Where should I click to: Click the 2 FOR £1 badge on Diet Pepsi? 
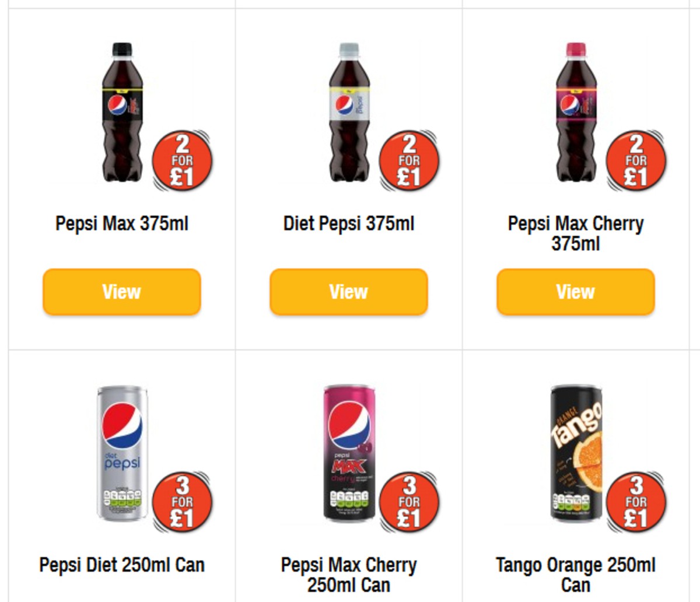point(409,160)
